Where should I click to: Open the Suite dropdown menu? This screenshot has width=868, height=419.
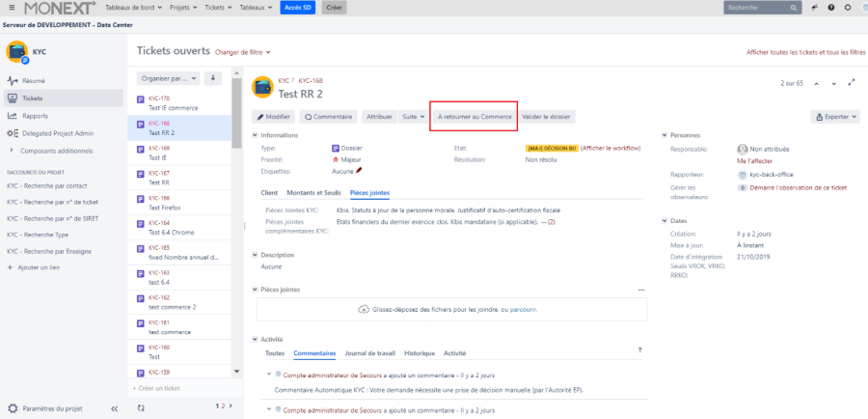412,116
